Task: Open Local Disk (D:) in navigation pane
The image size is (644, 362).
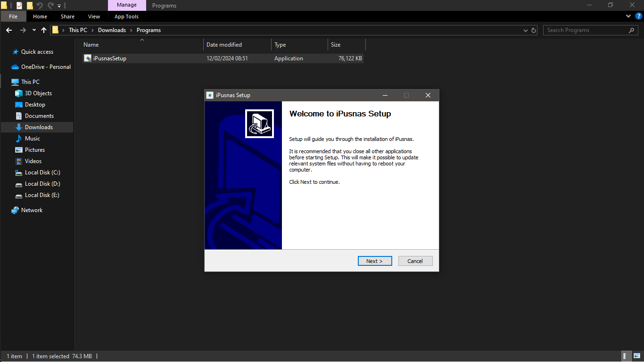Action: click(42, 184)
